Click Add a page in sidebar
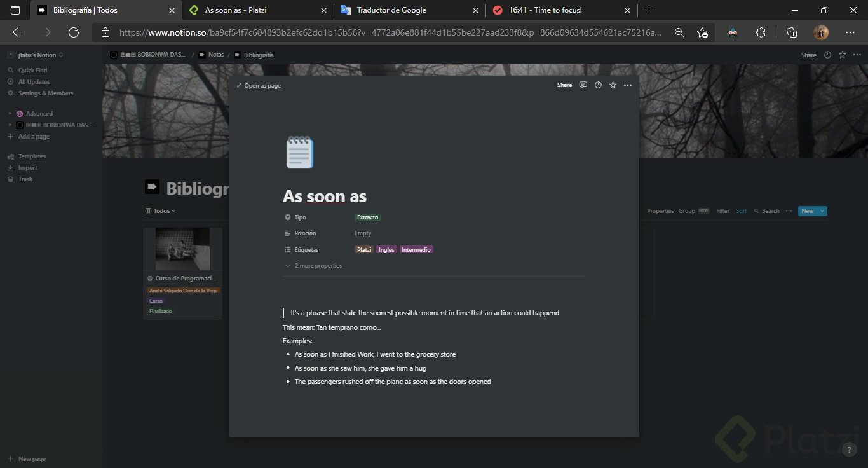This screenshot has height=468, width=868. [x=34, y=137]
